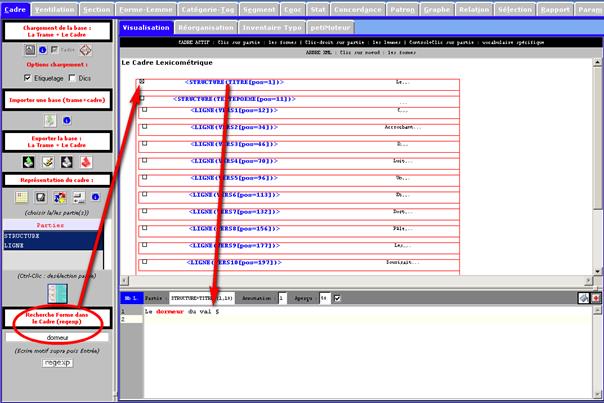The height and width of the screenshot is (403, 604).
Task: Click the search field containing dormeur
Action: (x=57, y=338)
